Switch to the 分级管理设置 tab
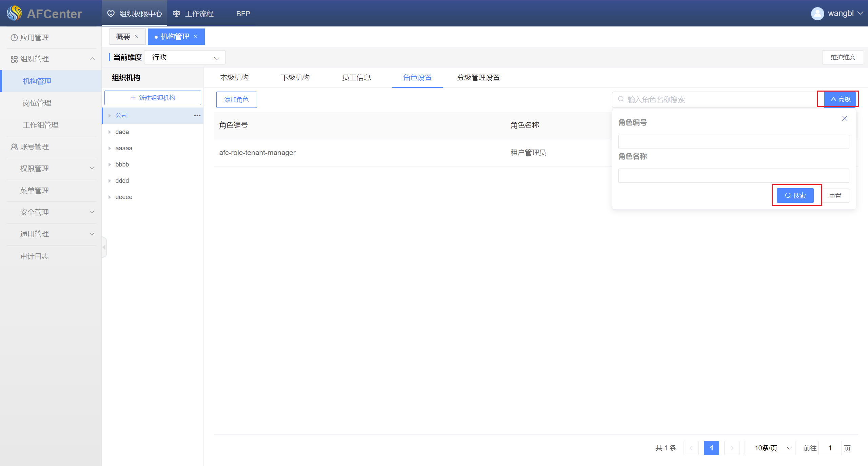The height and width of the screenshot is (466, 868). (x=478, y=77)
